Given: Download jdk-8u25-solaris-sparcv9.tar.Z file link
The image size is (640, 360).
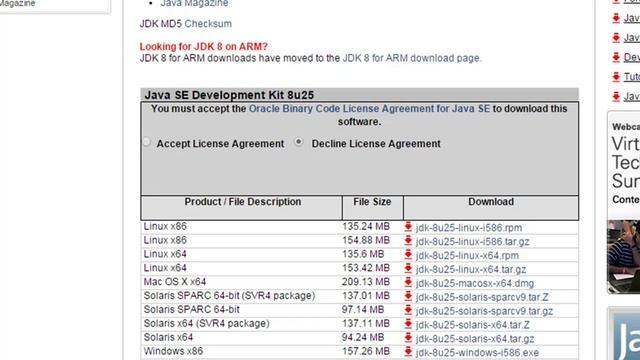Looking at the screenshot, I should 482,297.
